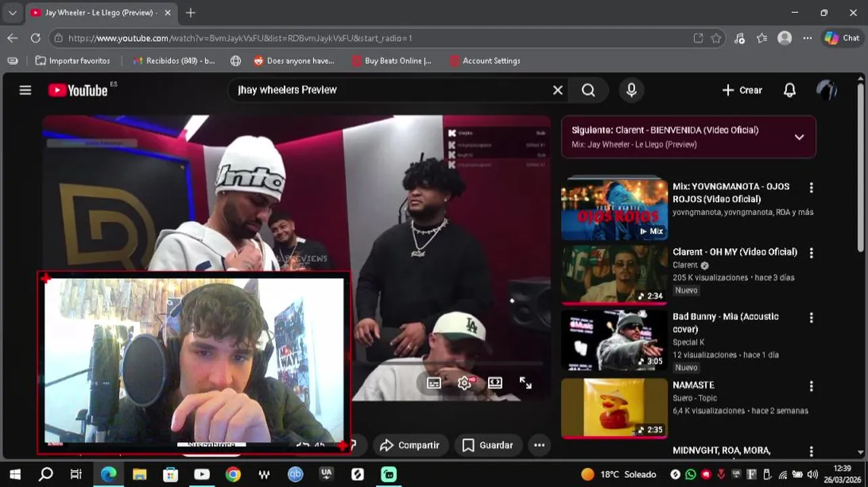868x487 pixels.
Task: Open the player settings gear
Action: pos(465,383)
